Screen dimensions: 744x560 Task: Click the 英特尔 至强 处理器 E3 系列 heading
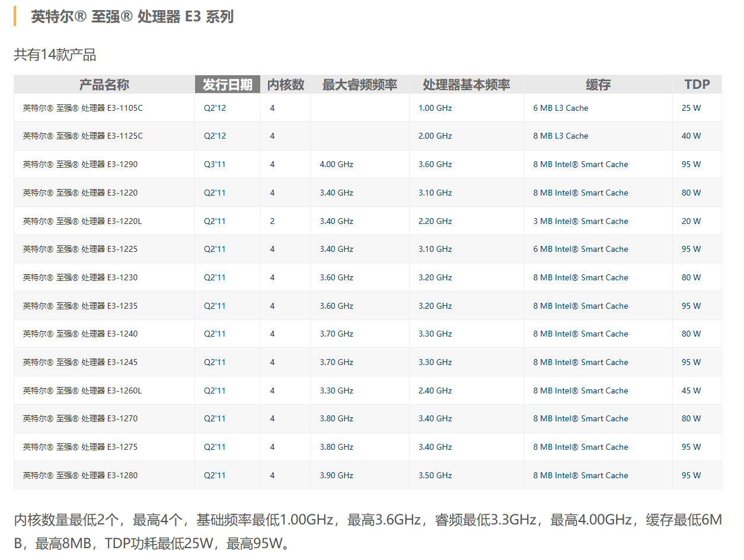(x=132, y=17)
